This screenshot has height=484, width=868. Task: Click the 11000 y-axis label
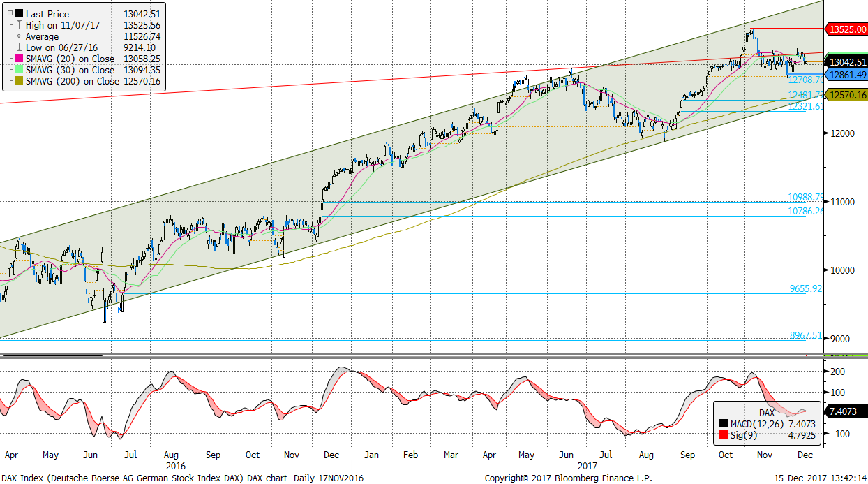tap(842, 202)
